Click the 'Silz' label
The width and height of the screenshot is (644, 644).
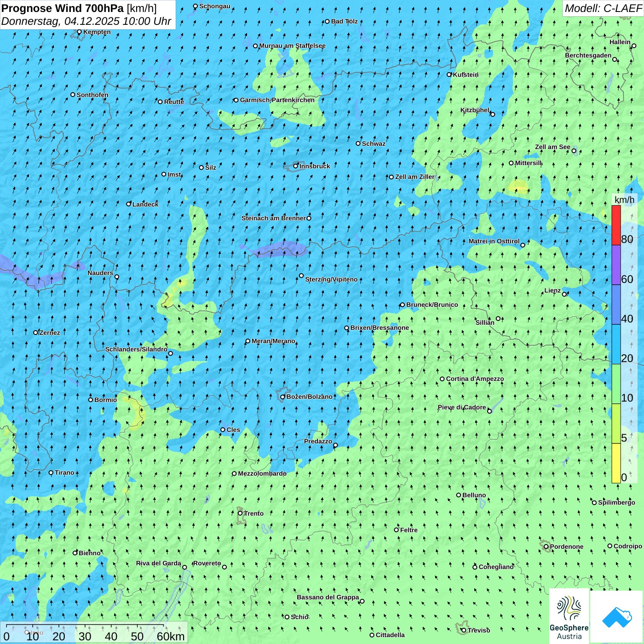(211, 167)
